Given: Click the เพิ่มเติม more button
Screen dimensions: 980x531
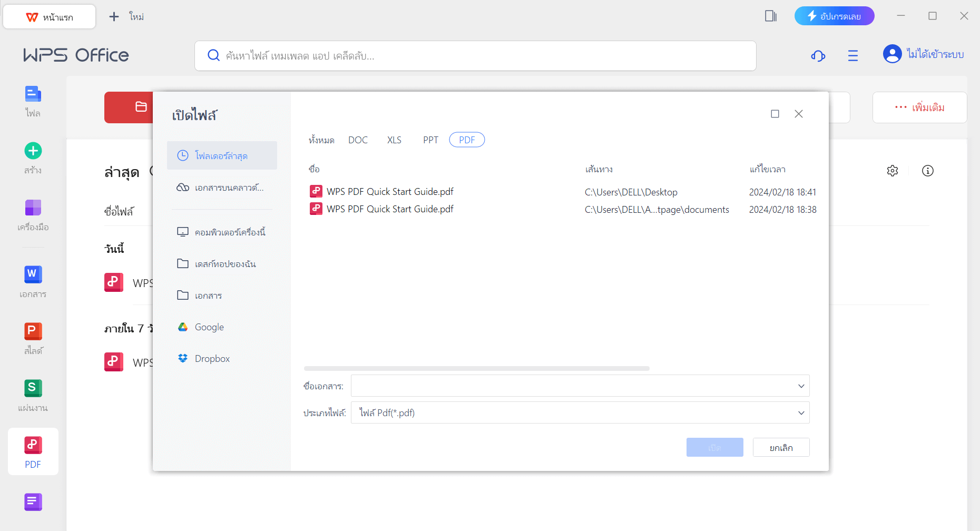Looking at the screenshot, I should point(920,107).
